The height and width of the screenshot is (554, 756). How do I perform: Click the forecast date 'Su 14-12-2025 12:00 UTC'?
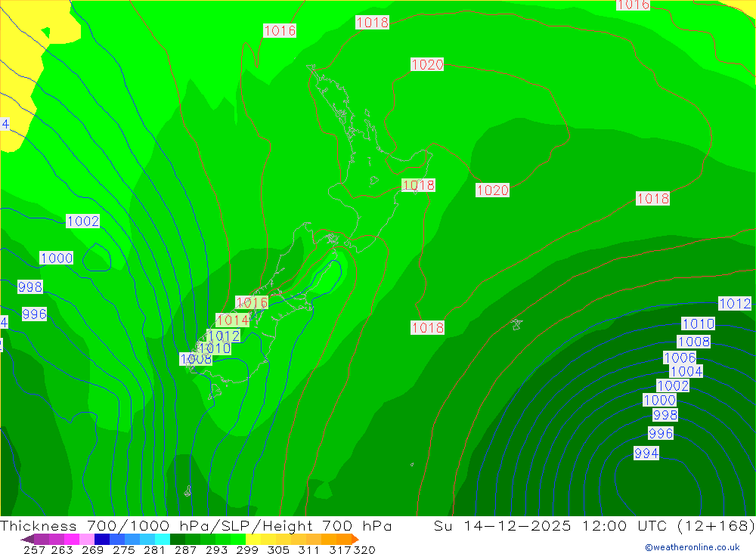[550, 525]
